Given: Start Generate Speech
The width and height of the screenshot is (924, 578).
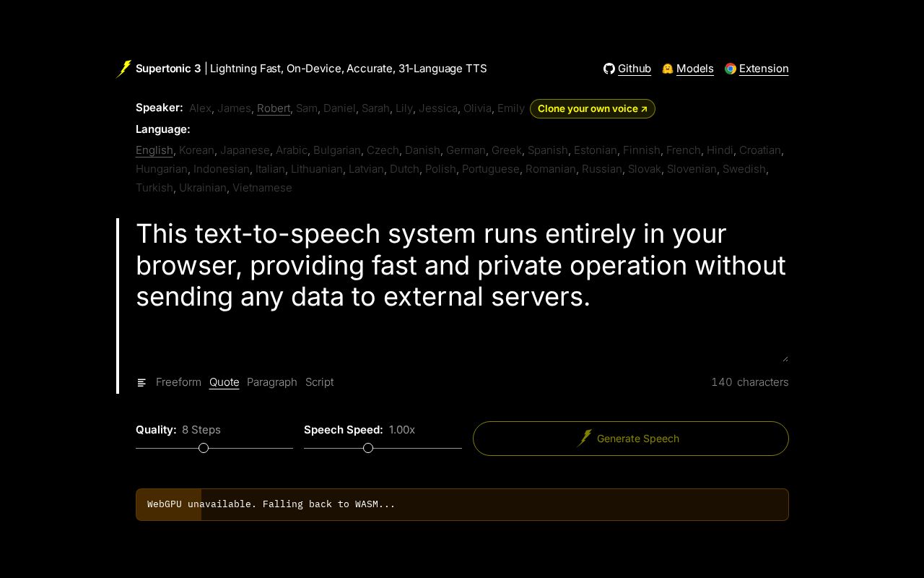Looking at the screenshot, I should coord(631,439).
